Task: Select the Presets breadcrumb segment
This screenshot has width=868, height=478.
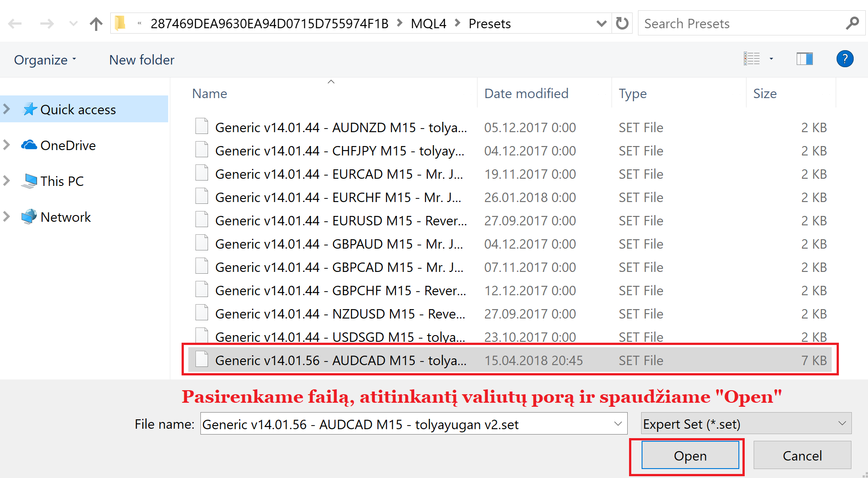Action: point(490,23)
